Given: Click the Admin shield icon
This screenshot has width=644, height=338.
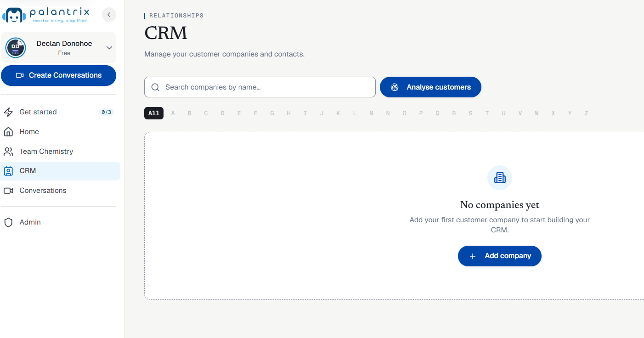Looking at the screenshot, I should (8, 222).
